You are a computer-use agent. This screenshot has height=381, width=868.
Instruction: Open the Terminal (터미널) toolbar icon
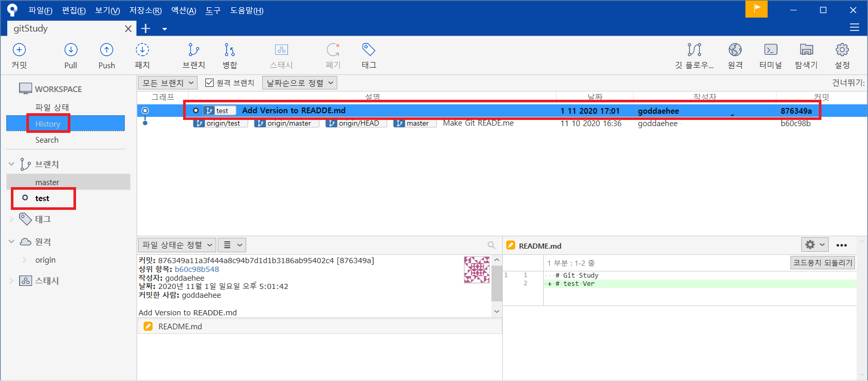tap(771, 50)
